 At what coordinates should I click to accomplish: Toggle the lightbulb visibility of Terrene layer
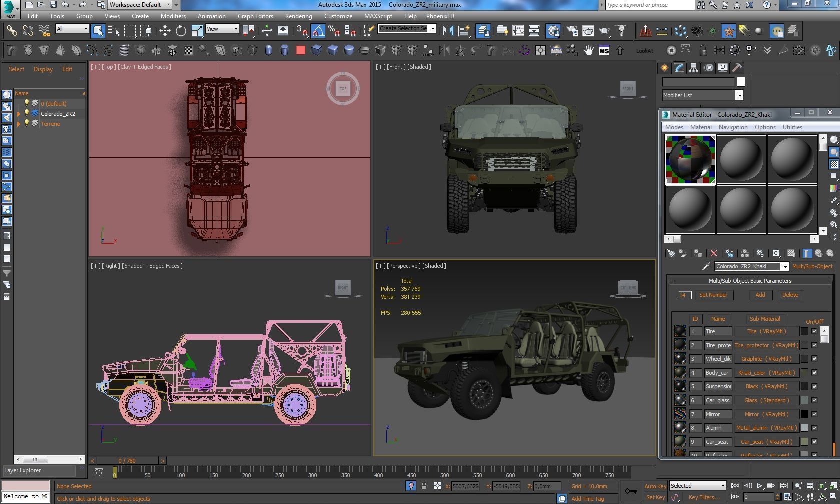coord(27,124)
